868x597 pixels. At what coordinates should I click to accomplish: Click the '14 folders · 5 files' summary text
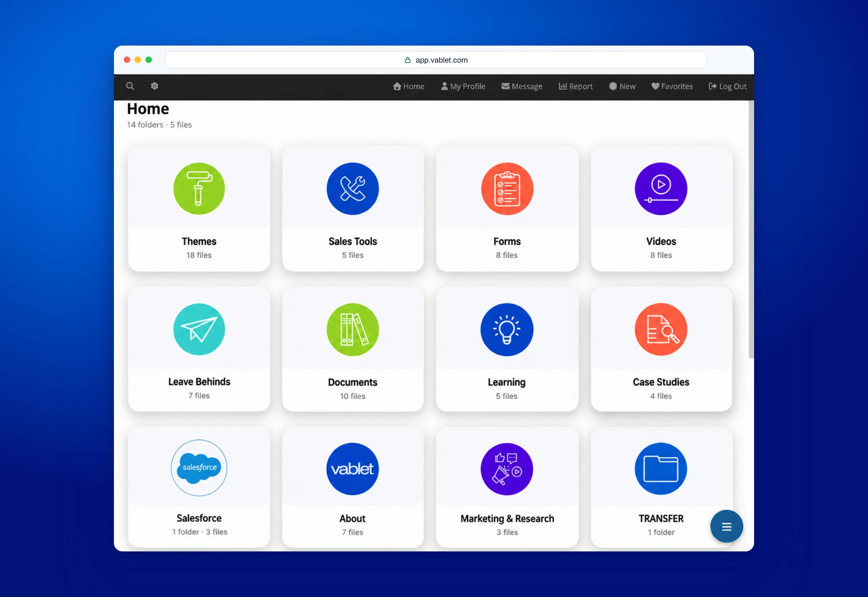coord(159,125)
